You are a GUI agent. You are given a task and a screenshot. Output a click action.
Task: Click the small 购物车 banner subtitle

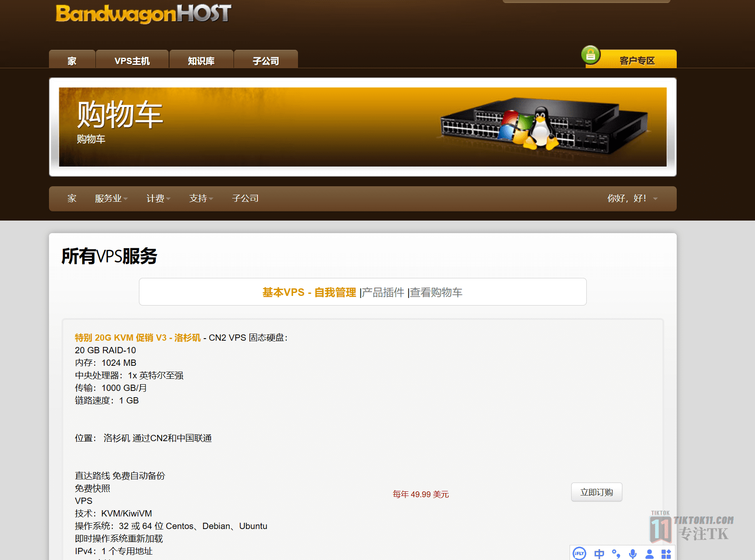[91, 139]
